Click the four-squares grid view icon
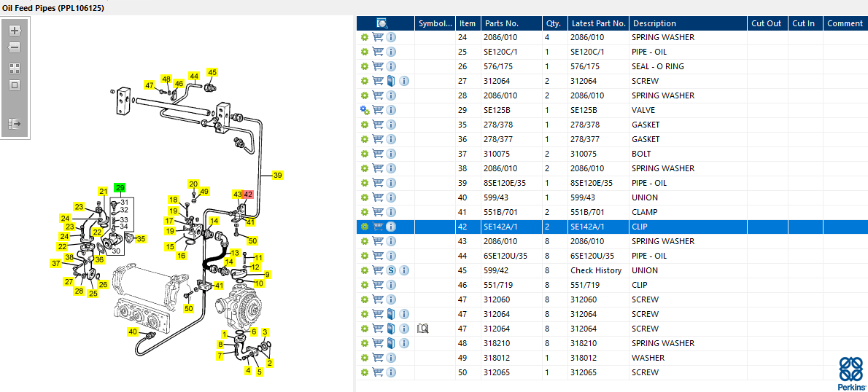The image size is (868, 392). click(14, 68)
